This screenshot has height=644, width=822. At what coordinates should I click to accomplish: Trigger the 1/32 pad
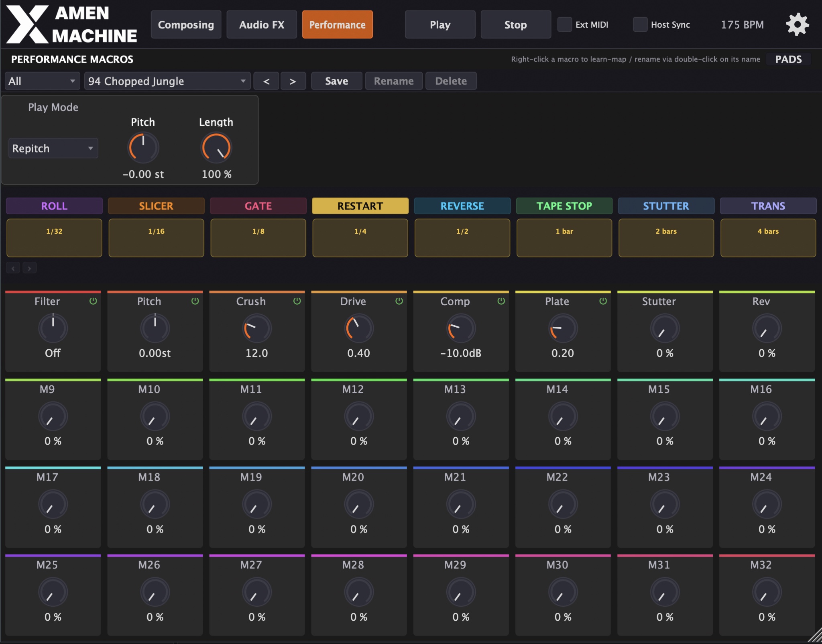(x=54, y=238)
